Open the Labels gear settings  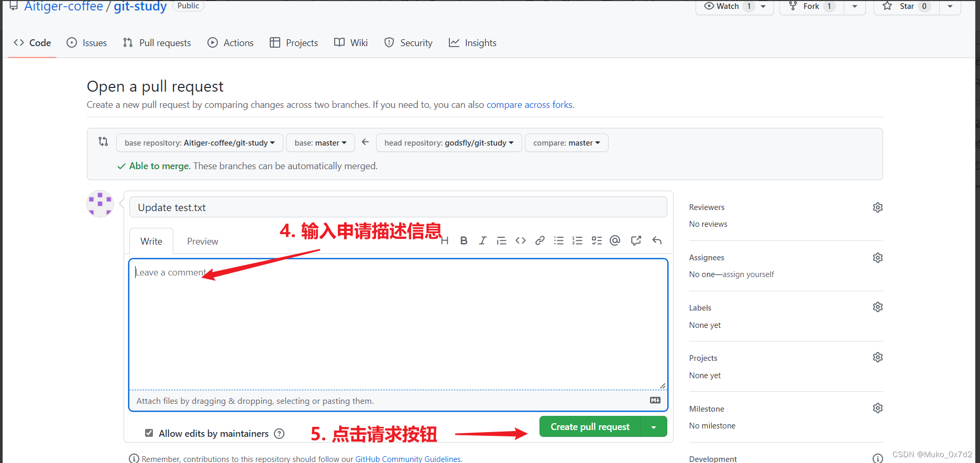coord(878,307)
